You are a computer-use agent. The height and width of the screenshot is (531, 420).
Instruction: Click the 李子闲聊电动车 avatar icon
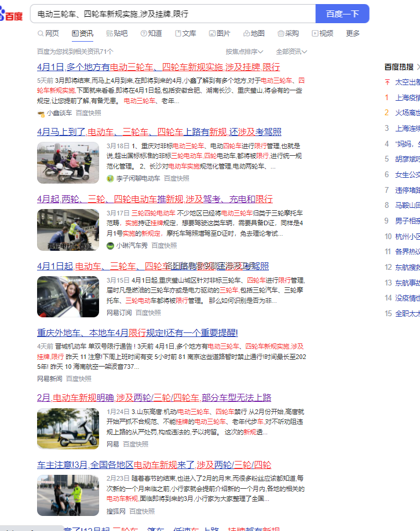coord(110,178)
